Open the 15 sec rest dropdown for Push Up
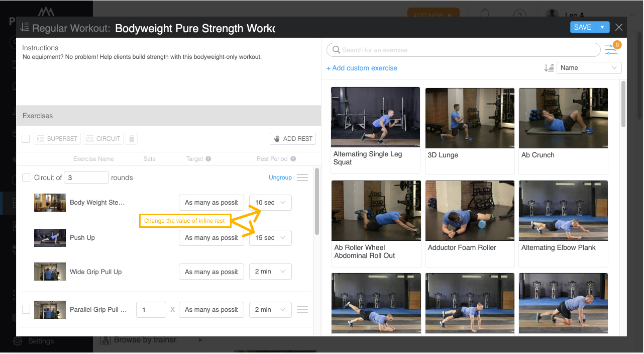This screenshot has height=354, width=644. pyautogui.click(x=270, y=238)
